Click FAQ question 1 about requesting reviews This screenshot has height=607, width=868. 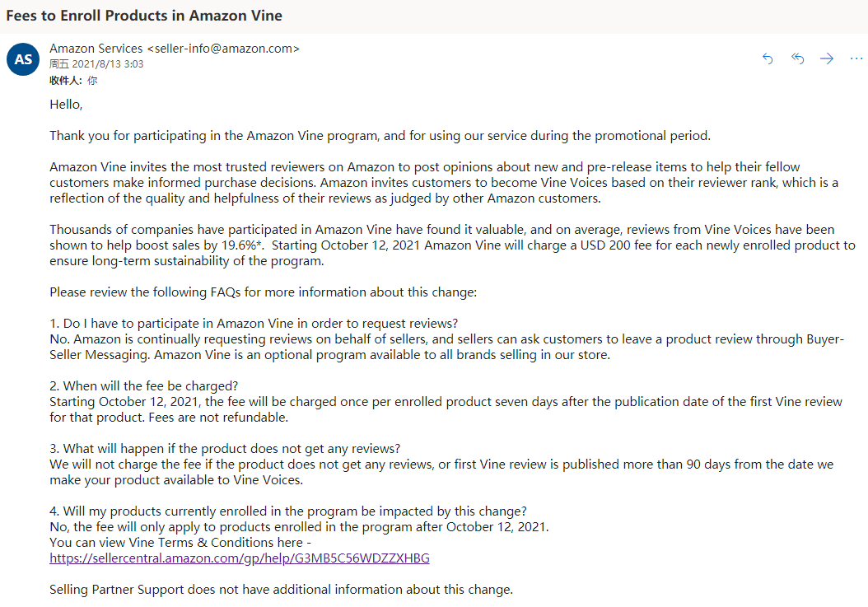tap(254, 324)
